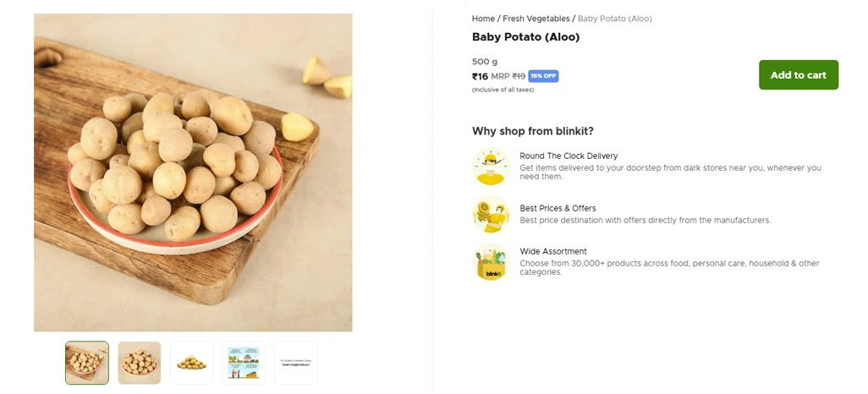This screenshot has height=394, width=868.
Task: Click the Baby Potato (Aloo) breadcrumb item
Action: [x=614, y=19]
